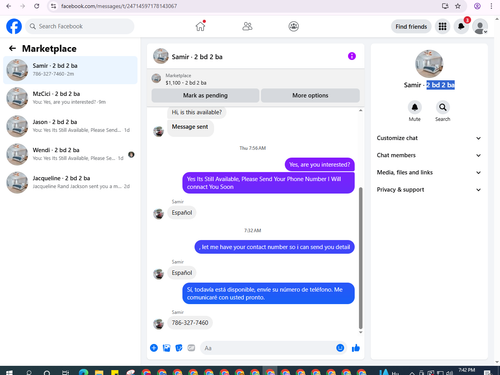Click the taskbar clock showing 7:42 PM
The width and height of the screenshot is (500, 375).
point(466,371)
